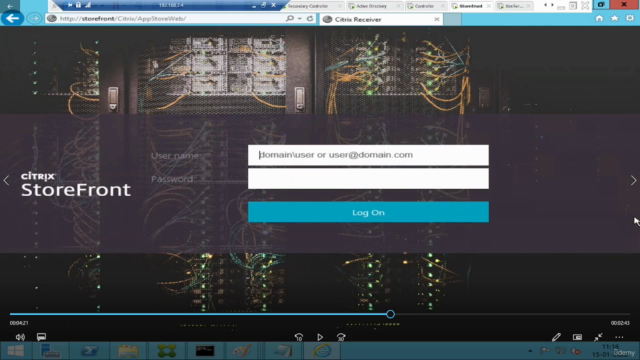The width and height of the screenshot is (640, 360).
Task: Close the Citrix Receiver tab
Action: tap(437, 19)
